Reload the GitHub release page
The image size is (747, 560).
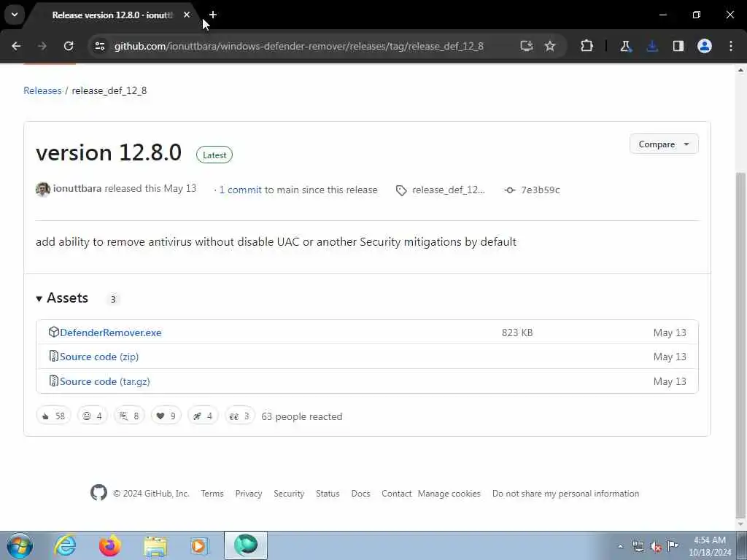coord(69,46)
